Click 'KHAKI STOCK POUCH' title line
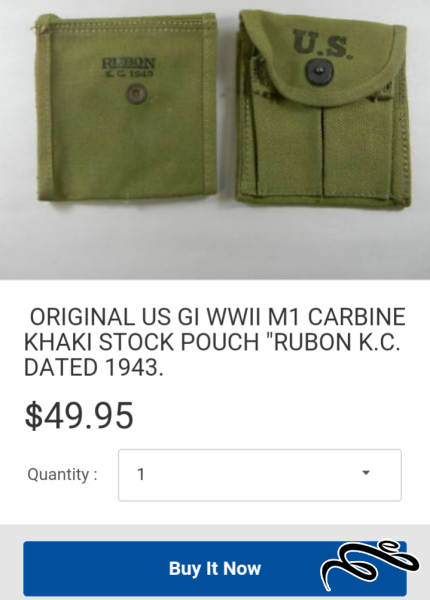The height and width of the screenshot is (600, 430). 142,342
